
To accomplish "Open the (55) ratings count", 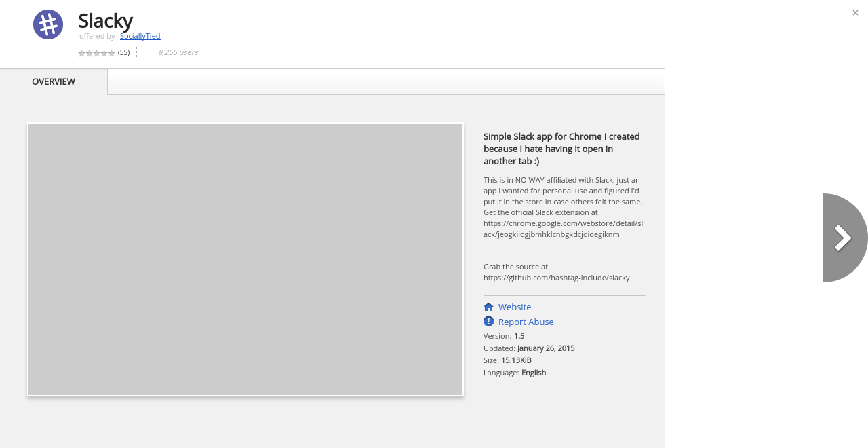I will (x=123, y=52).
